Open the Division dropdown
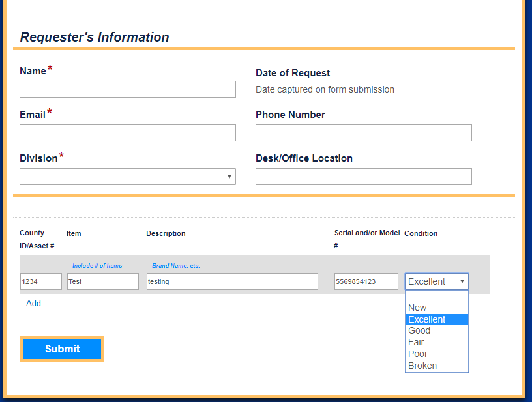Screen dimensions: 532x402 coord(127,177)
